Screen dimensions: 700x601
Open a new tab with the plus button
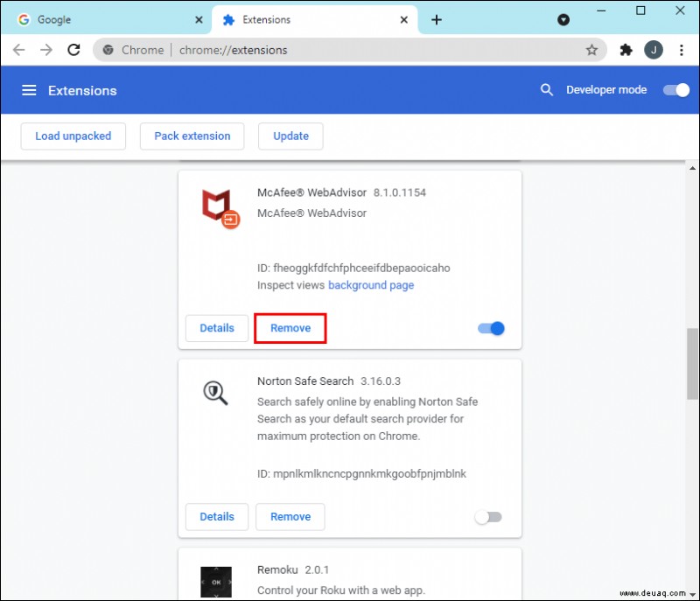tap(436, 19)
